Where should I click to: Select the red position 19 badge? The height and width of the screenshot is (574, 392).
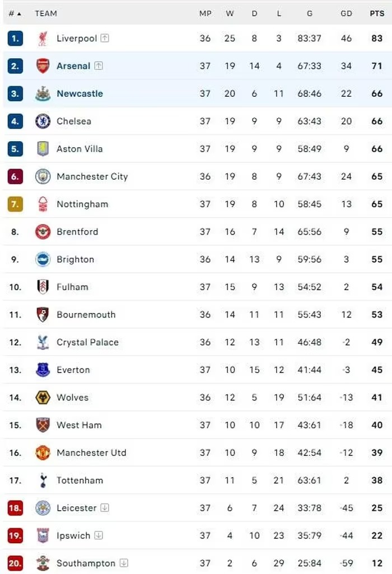(15, 535)
